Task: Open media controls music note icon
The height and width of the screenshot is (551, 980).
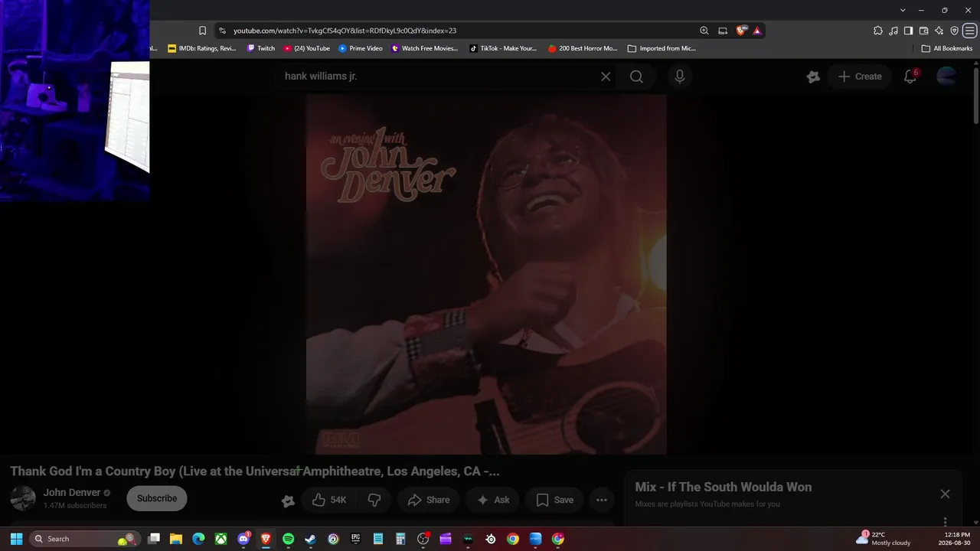Action: [893, 31]
